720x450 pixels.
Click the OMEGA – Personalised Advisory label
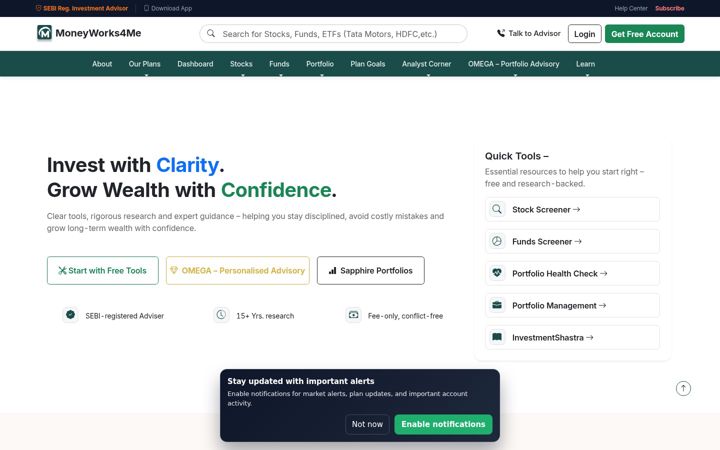[243, 270]
